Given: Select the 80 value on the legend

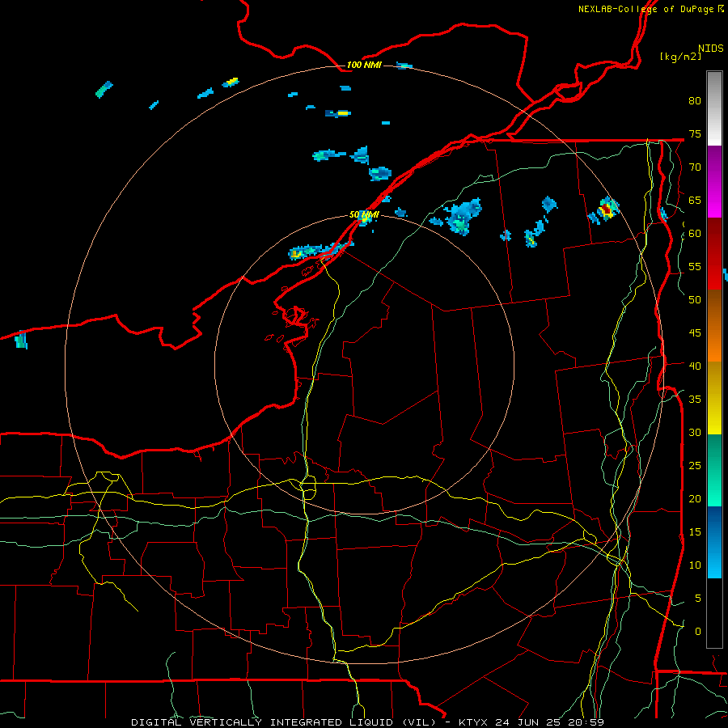Looking at the screenshot, I should click(695, 101).
